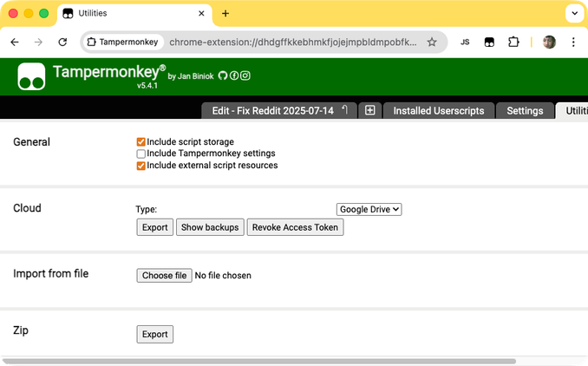
Task: Click the Tampermonkey logo in header
Action: click(31, 76)
